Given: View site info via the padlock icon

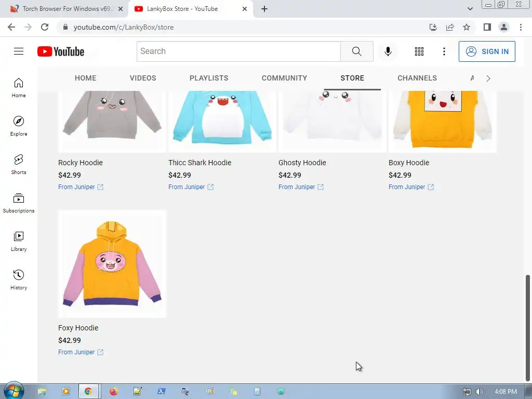Looking at the screenshot, I should 65,27.
